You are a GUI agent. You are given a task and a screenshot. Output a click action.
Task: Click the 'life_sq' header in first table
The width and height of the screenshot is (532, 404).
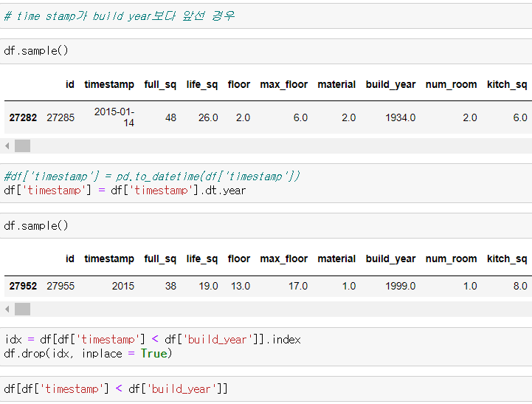point(202,84)
